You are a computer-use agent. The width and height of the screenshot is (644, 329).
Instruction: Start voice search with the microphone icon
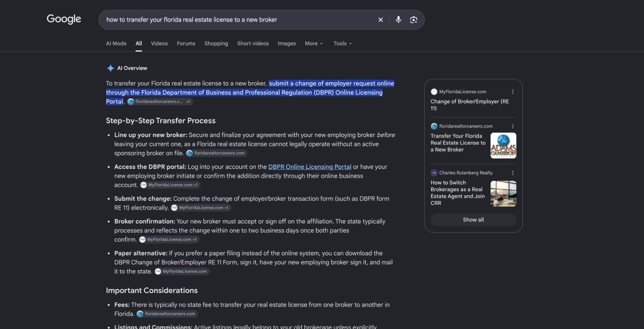pyautogui.click(x=398, y=20)
